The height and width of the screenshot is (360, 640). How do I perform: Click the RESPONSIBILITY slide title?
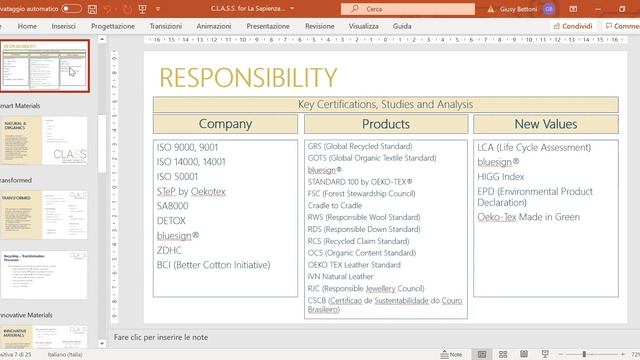pos(248,78)
